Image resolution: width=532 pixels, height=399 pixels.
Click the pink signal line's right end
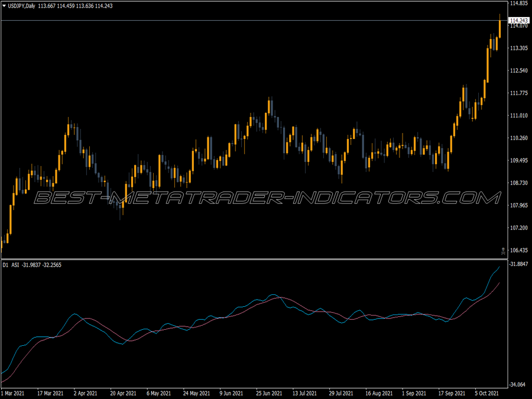pos(499,283)
